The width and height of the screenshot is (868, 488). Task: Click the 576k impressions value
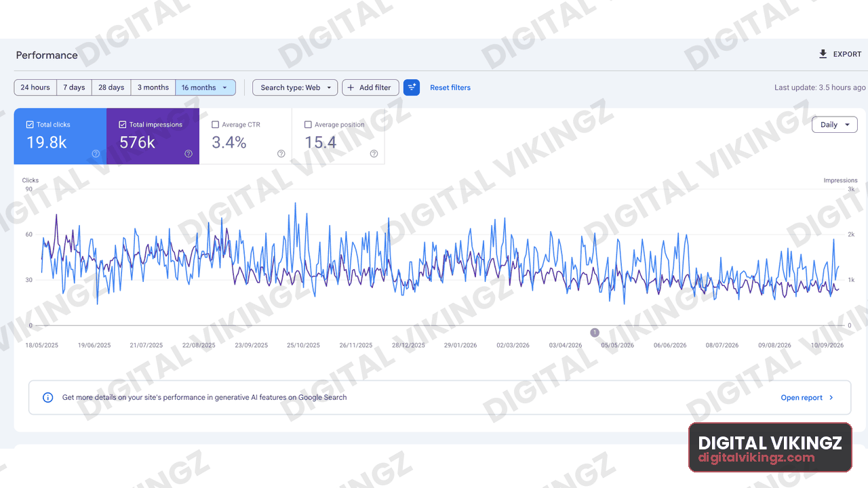click(138, 142)
